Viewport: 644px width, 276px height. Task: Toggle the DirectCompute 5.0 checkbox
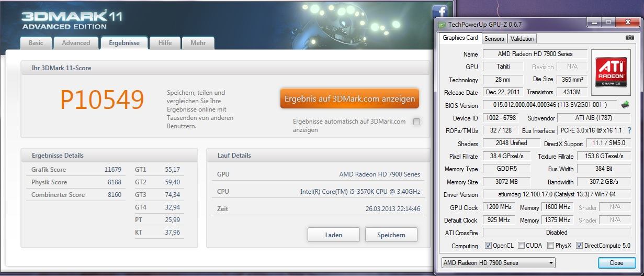(x=579, y=246)
